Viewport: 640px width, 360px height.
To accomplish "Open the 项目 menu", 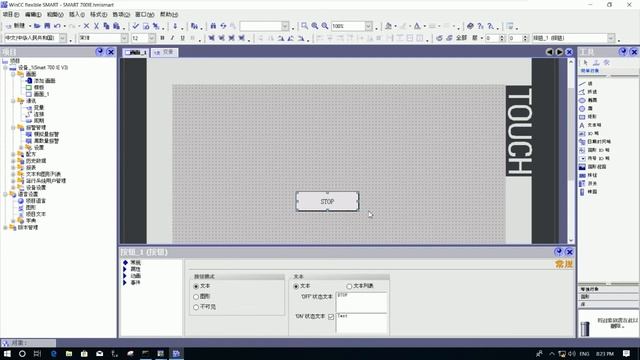I will pyautogui.click(x=11, y=14).
